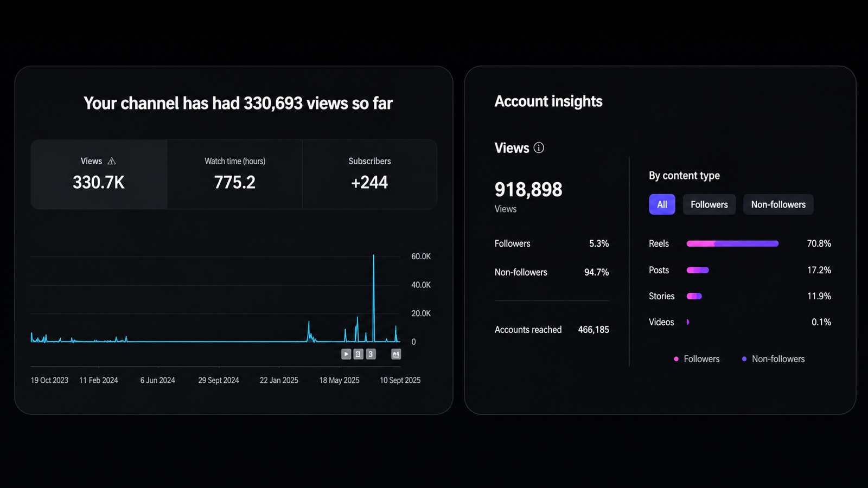
Task: Click the '20.0K' axis label
Action: point(421,313)
